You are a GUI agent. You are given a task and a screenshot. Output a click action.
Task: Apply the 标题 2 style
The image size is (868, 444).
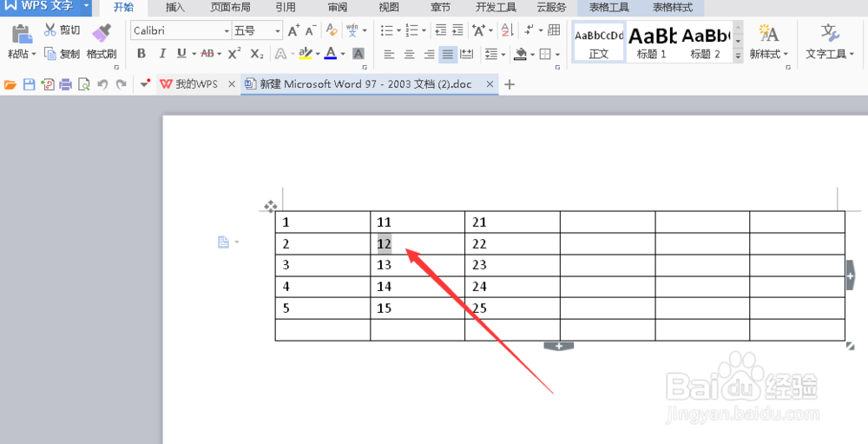pyautogui.click(x=705, y=42)
